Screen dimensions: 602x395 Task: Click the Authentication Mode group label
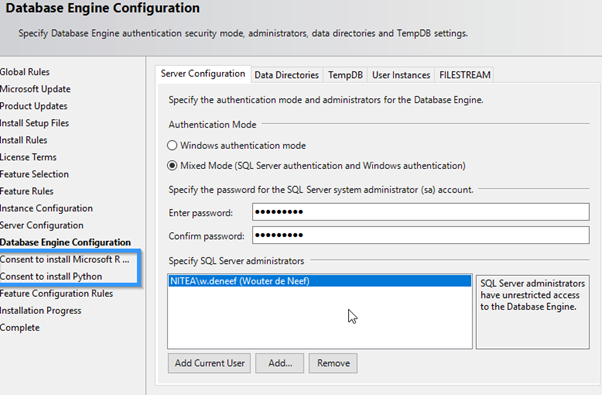tap(212, 124)
